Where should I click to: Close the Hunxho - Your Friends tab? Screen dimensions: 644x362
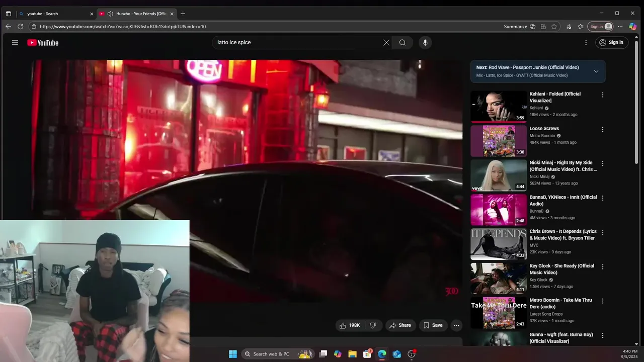point(172,14)
